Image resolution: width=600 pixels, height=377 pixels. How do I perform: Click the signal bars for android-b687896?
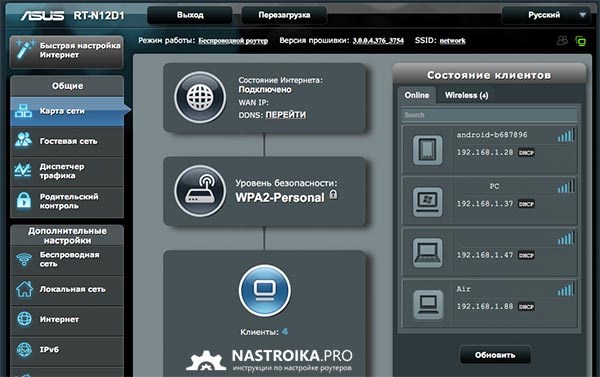[x=566, y=135]
